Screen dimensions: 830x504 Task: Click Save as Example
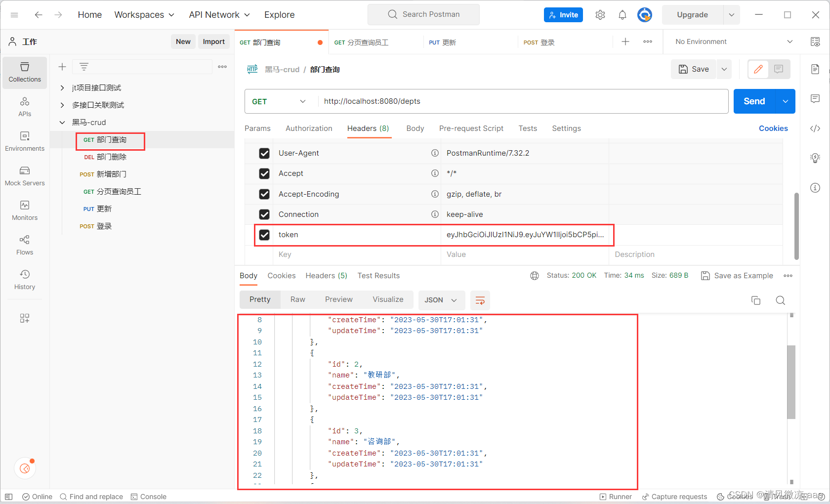[x=737, y=276]
